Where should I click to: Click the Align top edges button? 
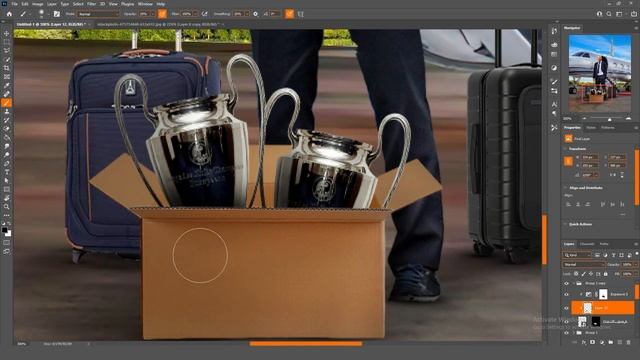[x=603, y=204]
